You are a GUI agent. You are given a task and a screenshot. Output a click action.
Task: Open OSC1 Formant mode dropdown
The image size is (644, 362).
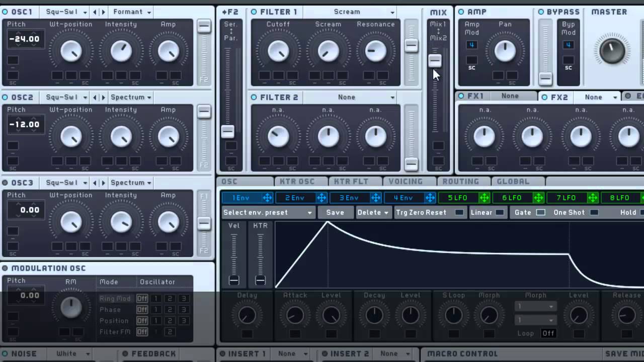(x=132, y=12)
